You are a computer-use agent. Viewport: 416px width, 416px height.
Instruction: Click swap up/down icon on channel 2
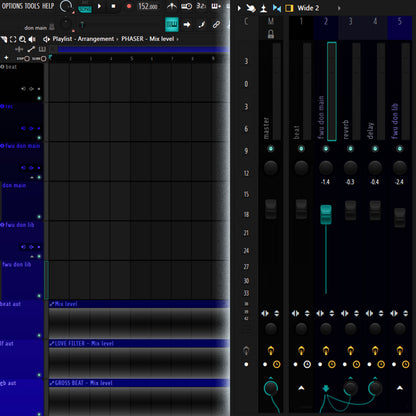pyautogui.click(x=332, y=313)
